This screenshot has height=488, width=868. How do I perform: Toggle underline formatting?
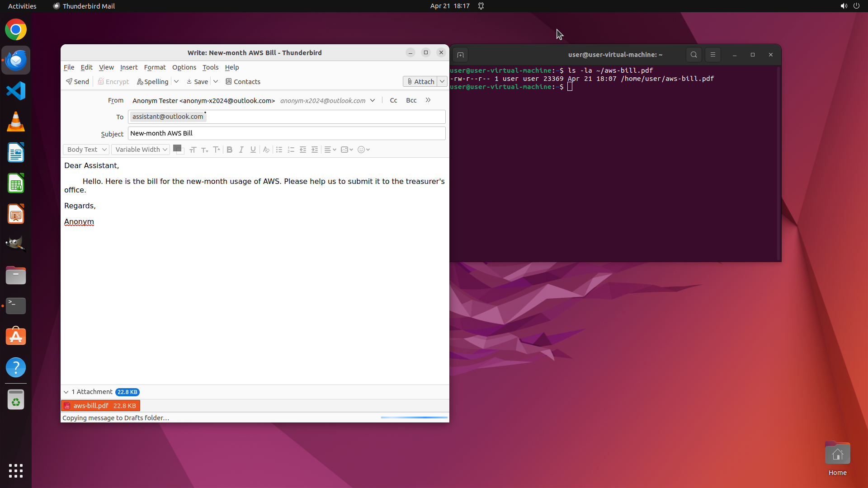click(253, 150)
